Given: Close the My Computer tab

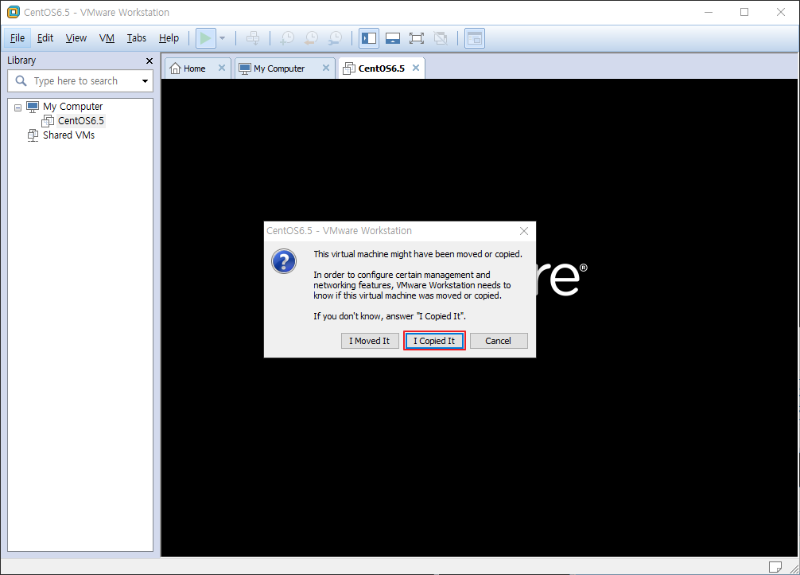Looking at the screenshot, I should pos(326,68).
